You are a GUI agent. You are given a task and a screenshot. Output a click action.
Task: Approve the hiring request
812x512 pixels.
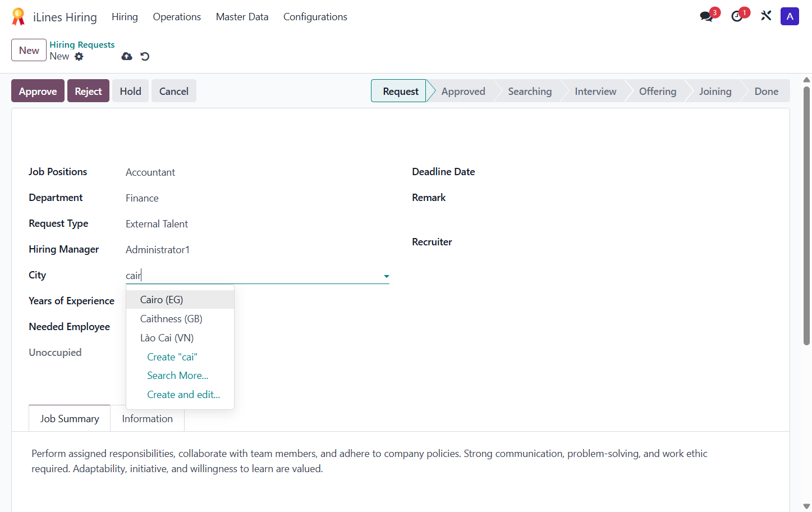(x=38, y=91)
